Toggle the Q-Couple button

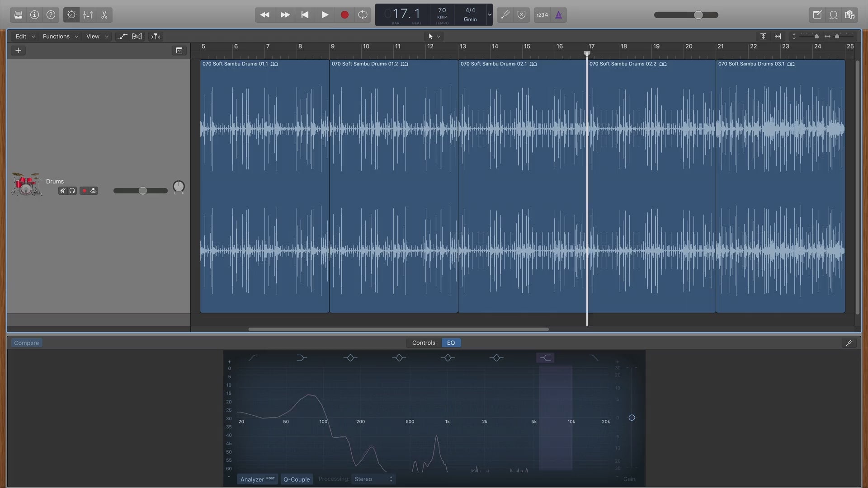(297, 479)
